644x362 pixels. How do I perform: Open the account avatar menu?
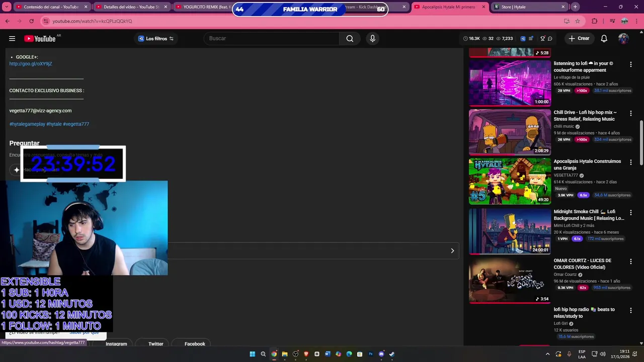click(623, 39)
